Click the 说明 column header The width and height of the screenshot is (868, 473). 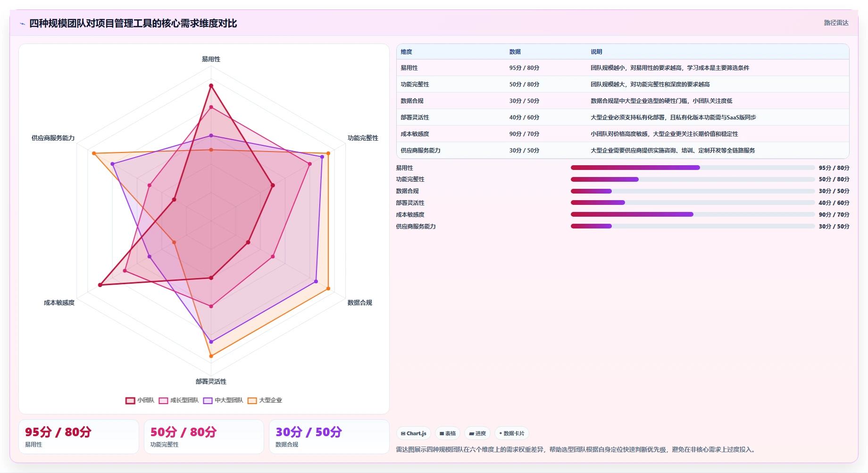[x=596, y=52]
